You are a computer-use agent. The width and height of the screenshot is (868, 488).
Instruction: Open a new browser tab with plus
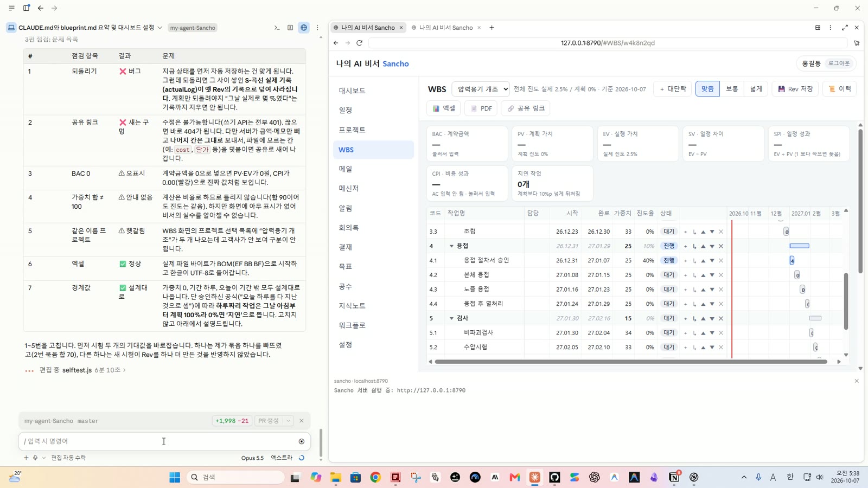[x=492, y=28]
